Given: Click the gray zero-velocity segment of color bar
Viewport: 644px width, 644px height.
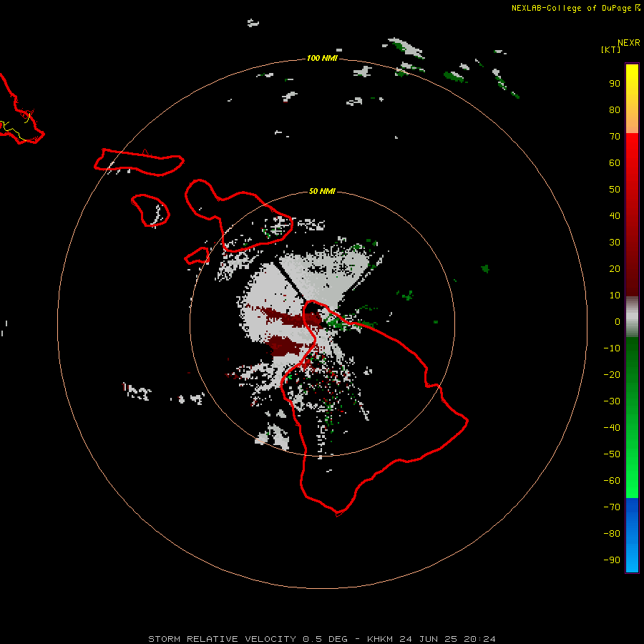Looking at the screenshot, I should pos(632,317).
